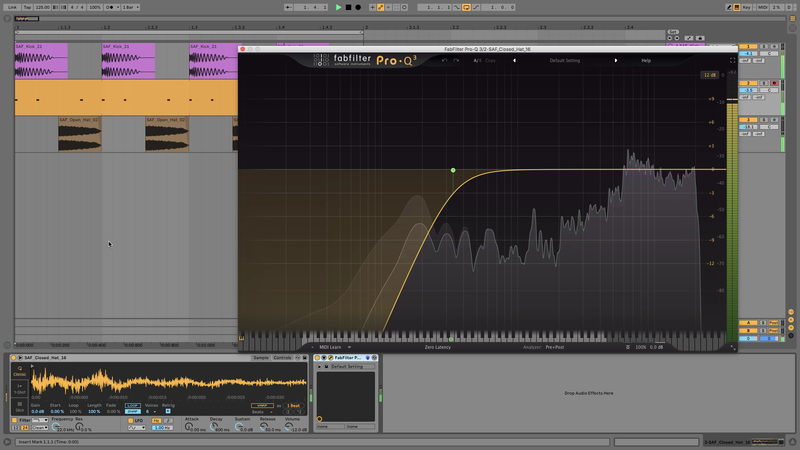This screenshot has width=800, height=450.
Task: Open the 1 Bar quantization menu
Action: click(131, 7)
